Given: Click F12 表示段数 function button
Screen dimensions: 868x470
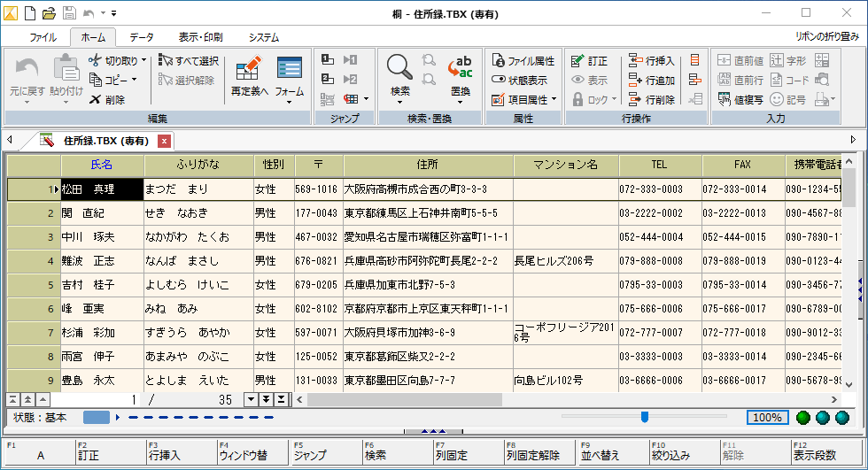Looking at the screenshot, I should [826, 451].
